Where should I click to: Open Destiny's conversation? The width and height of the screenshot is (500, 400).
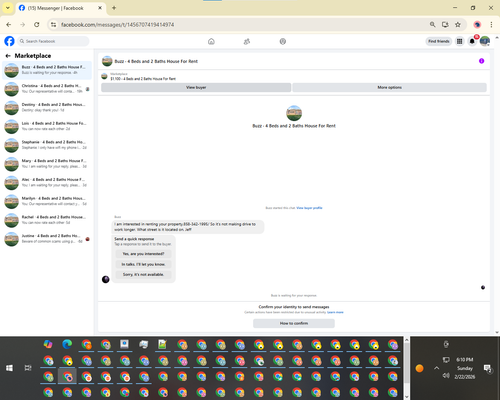coord(47,108)
